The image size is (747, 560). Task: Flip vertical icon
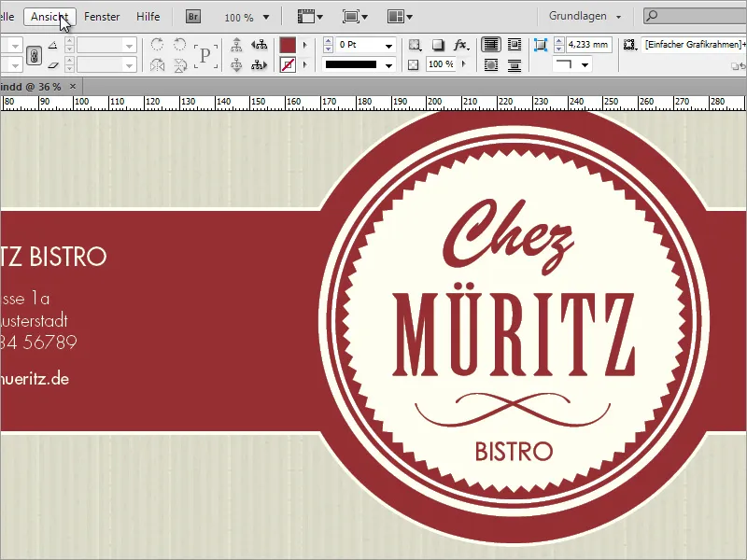coord(179,64)
